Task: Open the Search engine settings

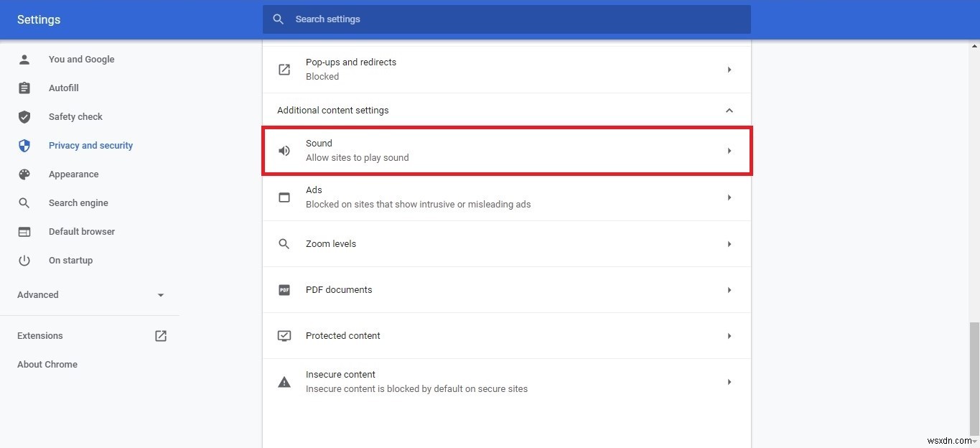Action: coord(78,202)
